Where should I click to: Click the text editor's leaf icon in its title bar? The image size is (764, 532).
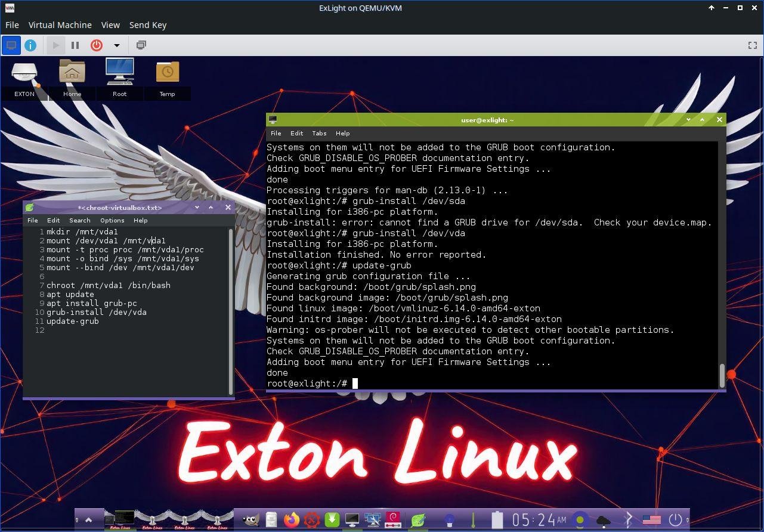tap(30, 208)
